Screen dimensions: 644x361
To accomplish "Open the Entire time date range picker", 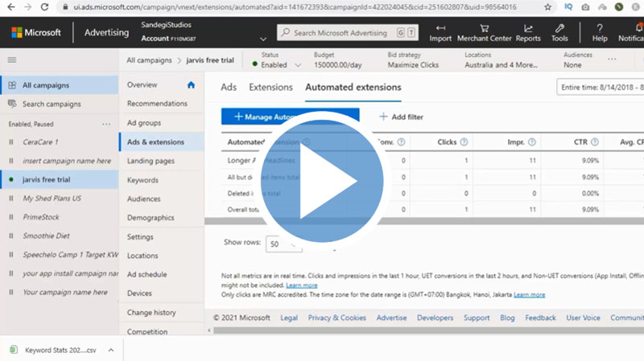I will (x=601, y=88).
